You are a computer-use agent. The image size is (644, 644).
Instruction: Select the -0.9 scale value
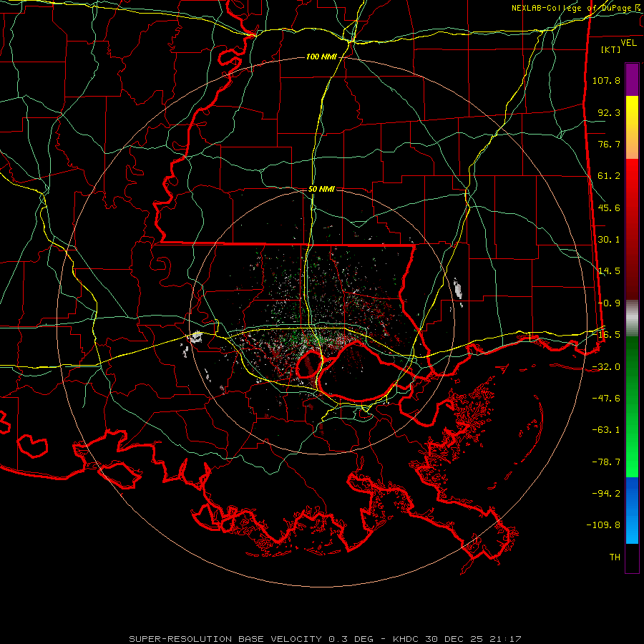tap(609, 303)
